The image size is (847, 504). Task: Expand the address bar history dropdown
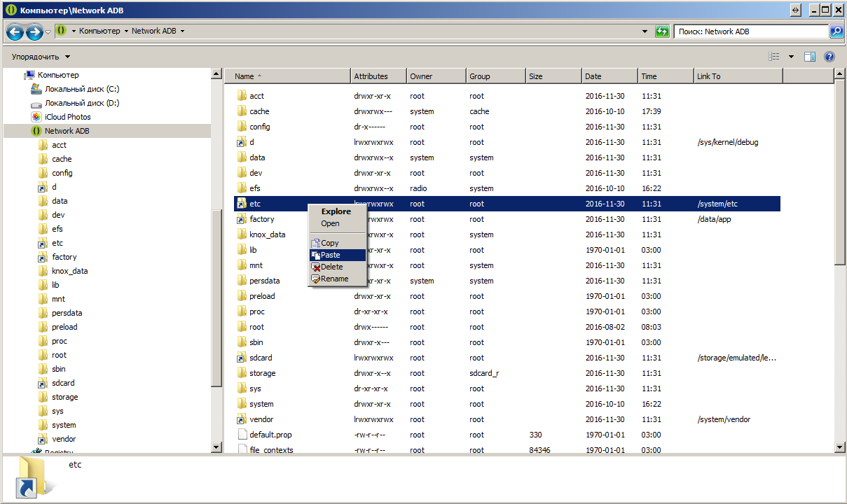(x=645, y=31)
